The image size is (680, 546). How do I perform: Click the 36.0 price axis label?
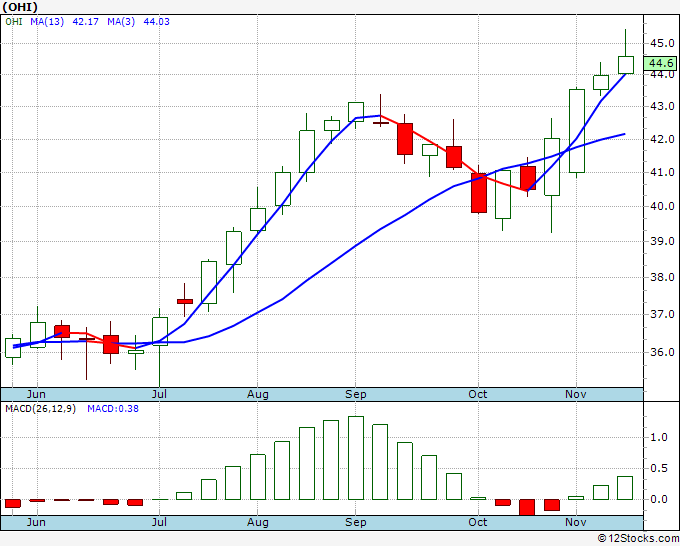coord(662,352)
